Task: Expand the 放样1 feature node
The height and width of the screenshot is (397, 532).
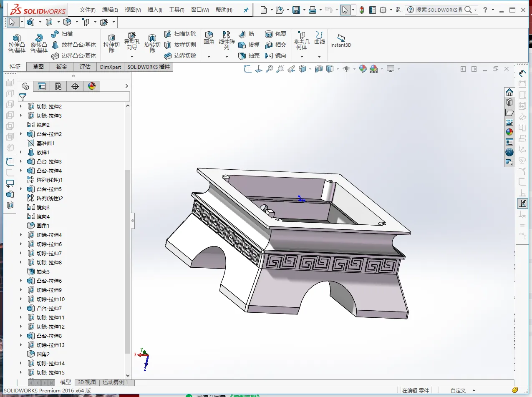Action: point(21,152)
